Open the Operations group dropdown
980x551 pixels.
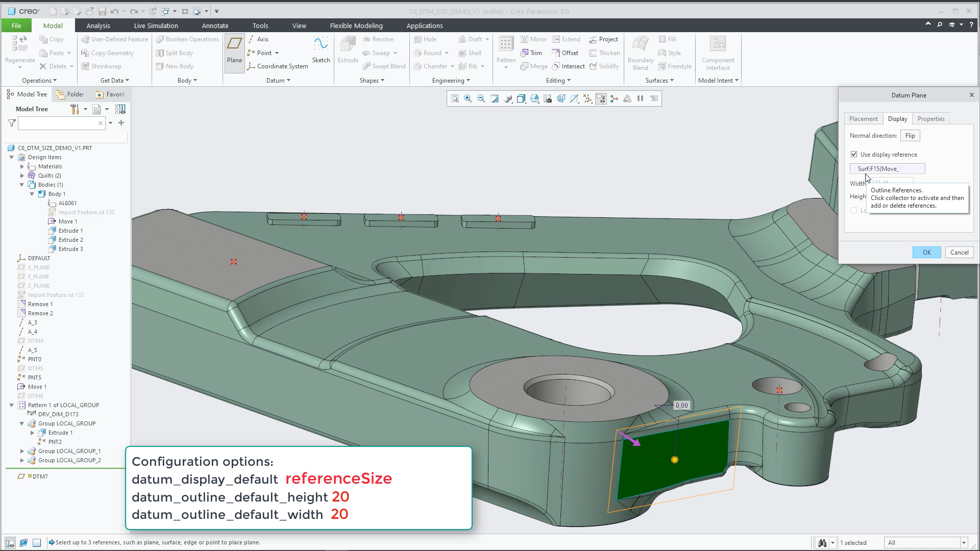point(39,81)
